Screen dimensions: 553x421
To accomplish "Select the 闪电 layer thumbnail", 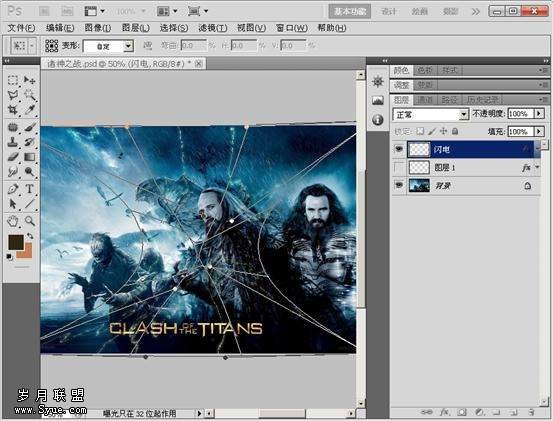I will (419, 149).
